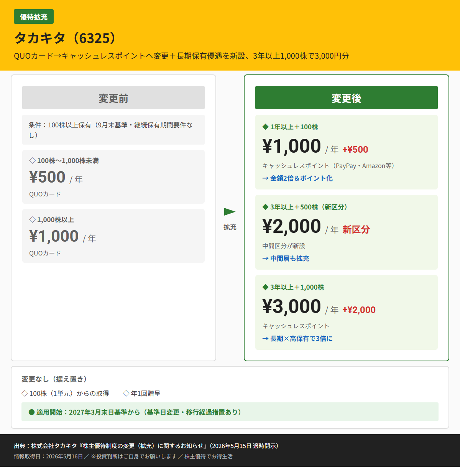Click the 適用開始：2027年3月末日基準から notice

pyautogui.click(x=230, y=412)
